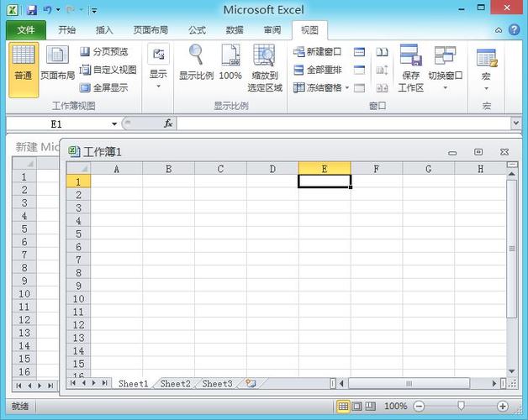This screenshot has width=528, height=420.
Task: Click the fx Insert Function button
Action: [168, 123]
